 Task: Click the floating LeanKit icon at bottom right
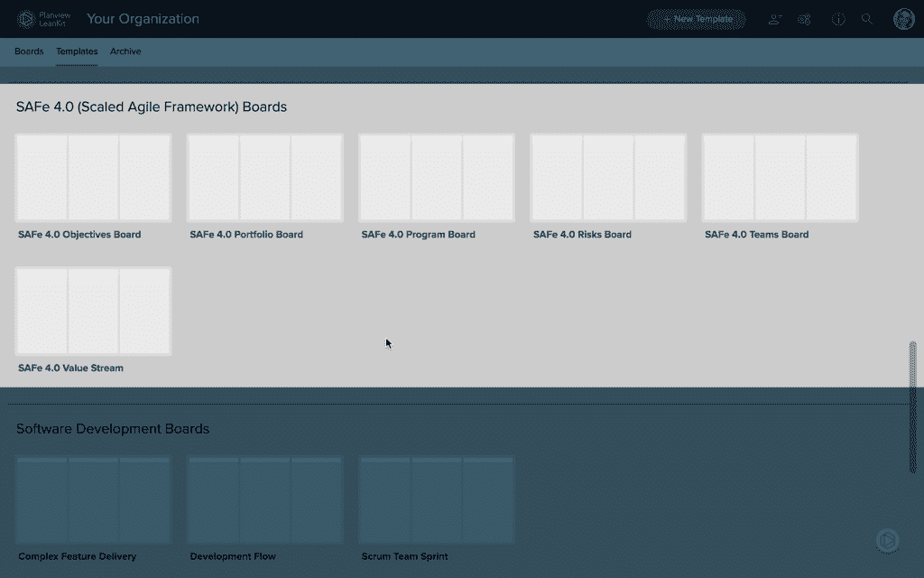888,541
